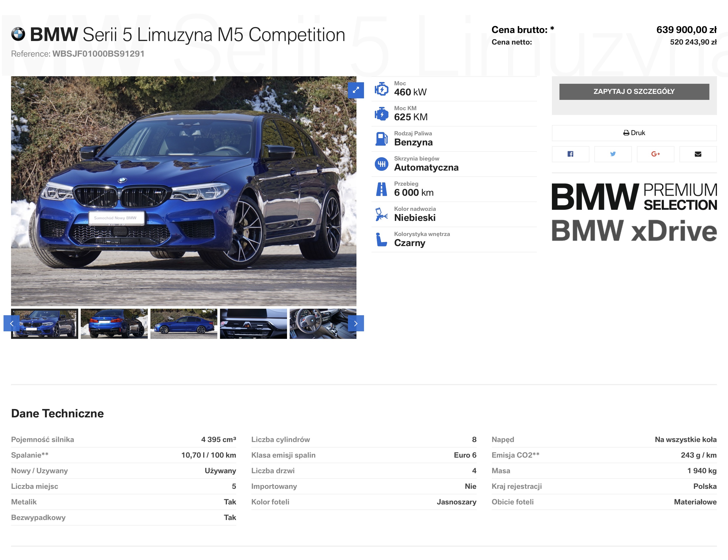Screen dimensions: 728x560
Task: Click the Polska registration country value
Action: pyautogui.click(x=705, y=486)
